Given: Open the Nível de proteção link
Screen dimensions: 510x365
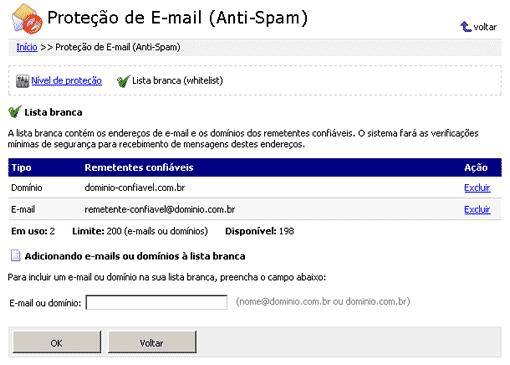Looking at the screenshot, I should click(x=66, y=81).
